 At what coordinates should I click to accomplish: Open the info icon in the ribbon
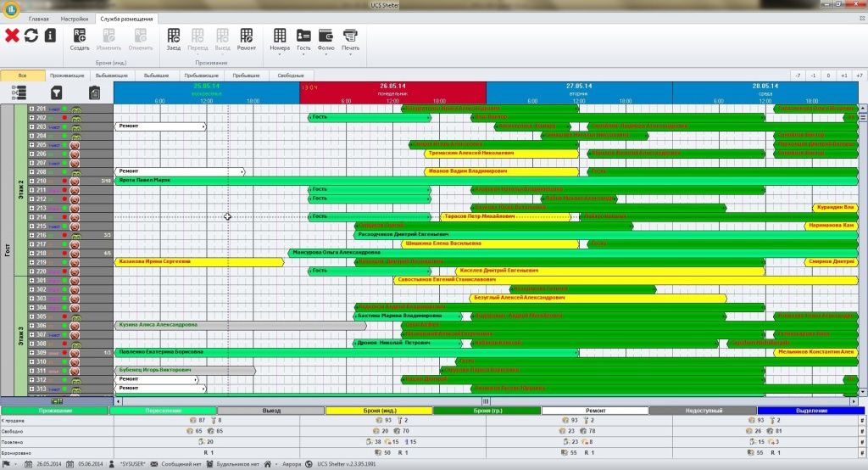click(x=51, y=35)
